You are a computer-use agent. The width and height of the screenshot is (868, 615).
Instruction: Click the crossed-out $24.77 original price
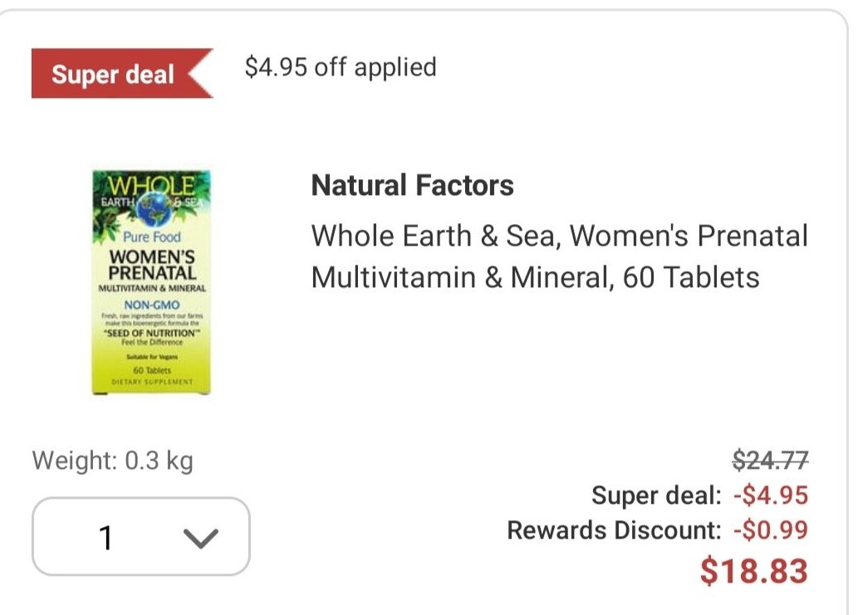(771, 460)
